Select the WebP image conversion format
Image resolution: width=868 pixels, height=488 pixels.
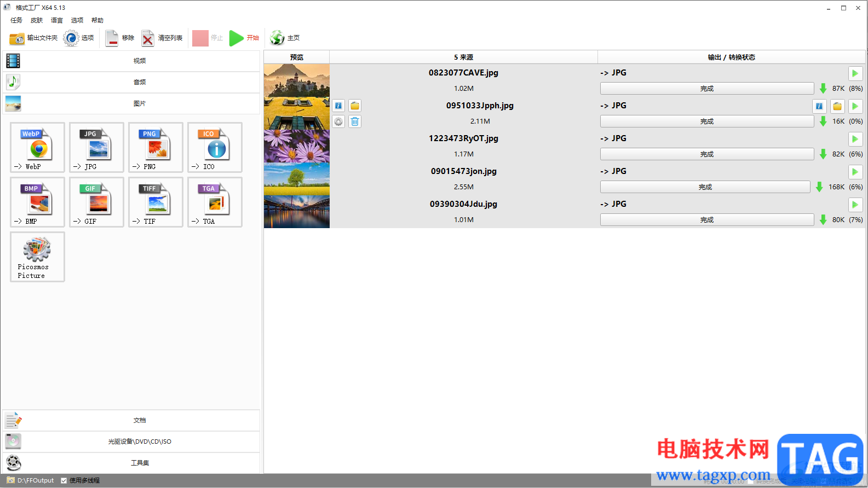[37, 147]
